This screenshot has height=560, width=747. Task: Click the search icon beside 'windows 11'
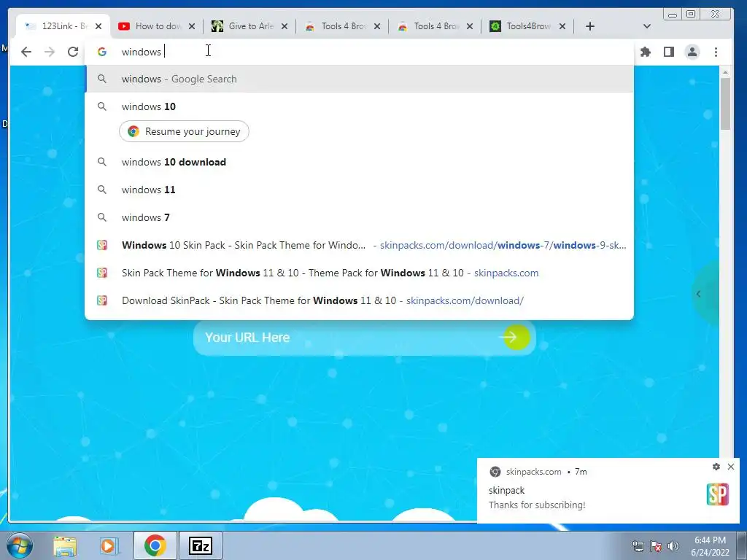[x=102, y=190]
